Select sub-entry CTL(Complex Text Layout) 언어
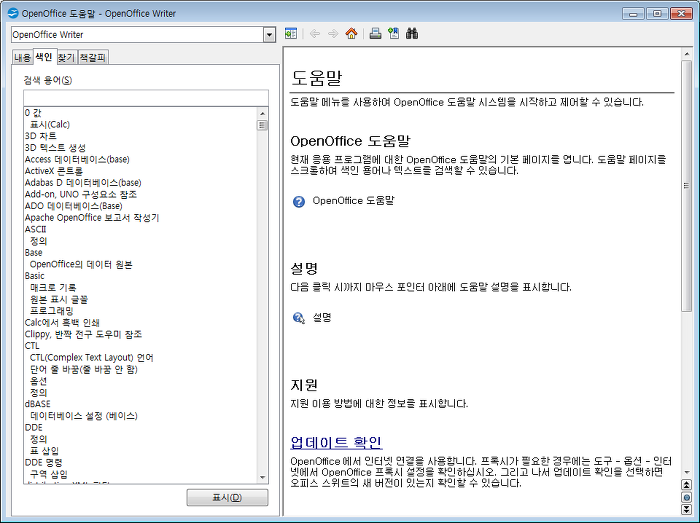Screen dimensions: 700x523 92,357
